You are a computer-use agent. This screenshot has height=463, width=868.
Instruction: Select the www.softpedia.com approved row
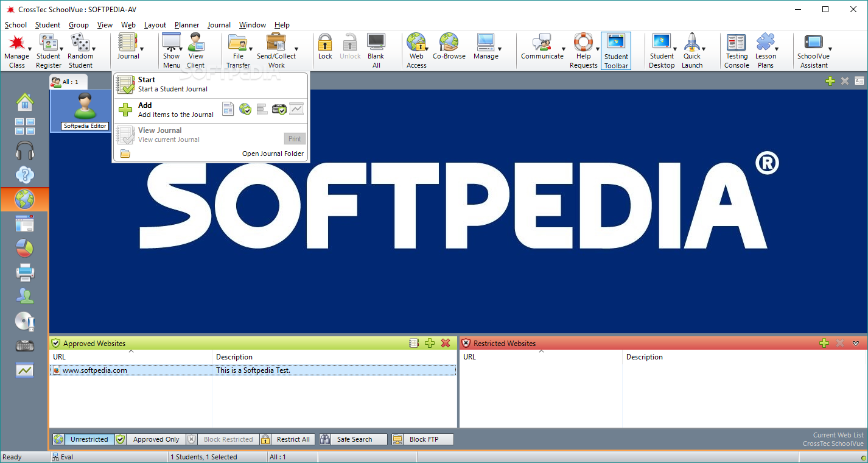(253, 370)
